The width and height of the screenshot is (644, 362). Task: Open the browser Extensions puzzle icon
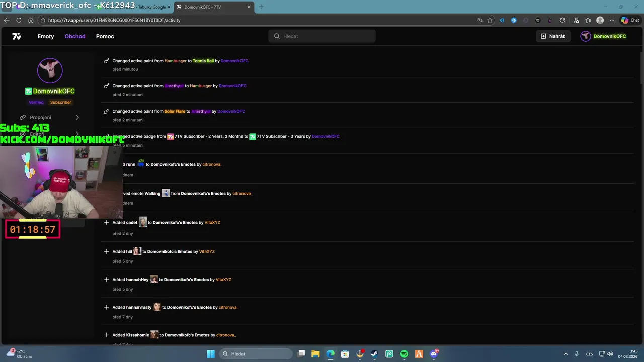click(x=562, y=20)
